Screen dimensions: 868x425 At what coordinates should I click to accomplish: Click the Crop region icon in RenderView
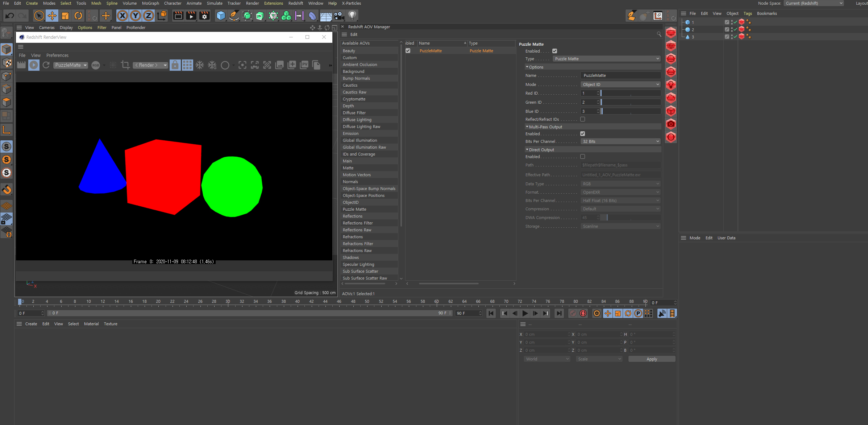tap(125, 65)
